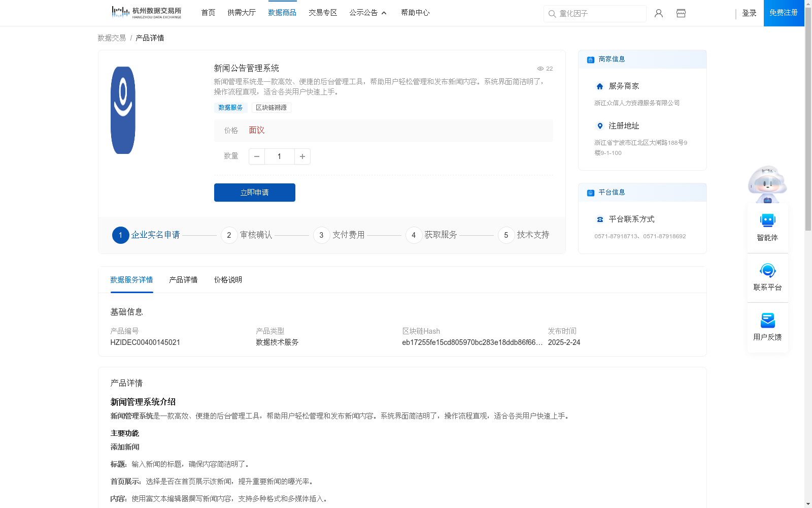Click 数据交易 breadcrumb link
The width and height of the screenshot is (812, 508).
tap(112, 38)
